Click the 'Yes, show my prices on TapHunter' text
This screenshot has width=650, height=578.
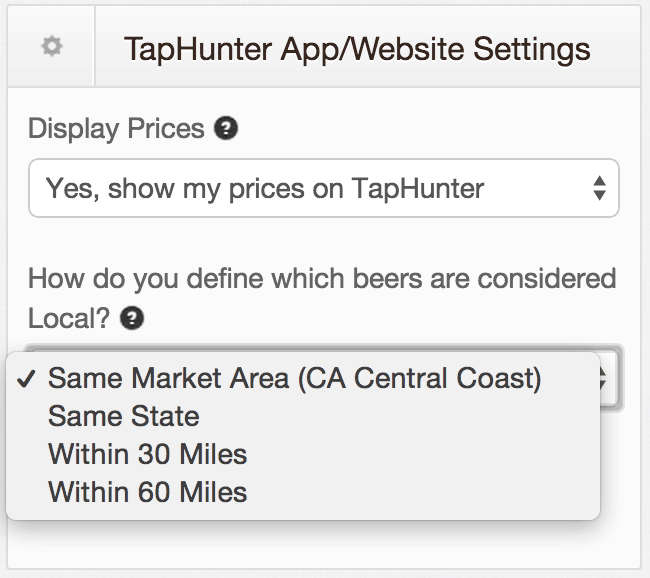(265, 189)
